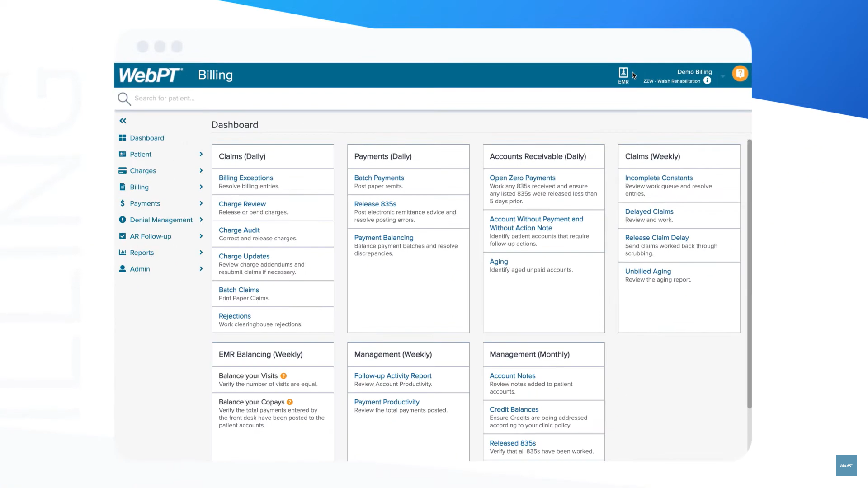
Task: Expand the Charges submenu arrow
Action: point(201,170)
